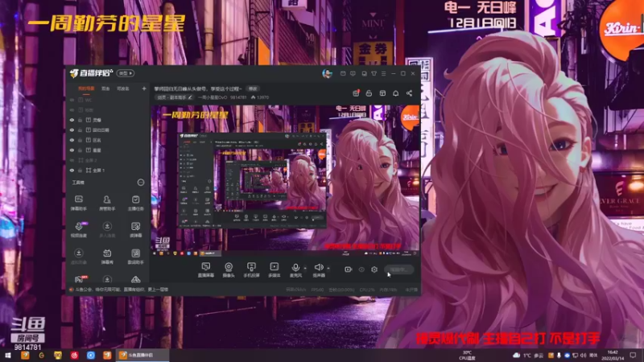644x362 pixels.
Task: Toggle the lock on the 全屏 1 layer
Action: tap(80, 171)
